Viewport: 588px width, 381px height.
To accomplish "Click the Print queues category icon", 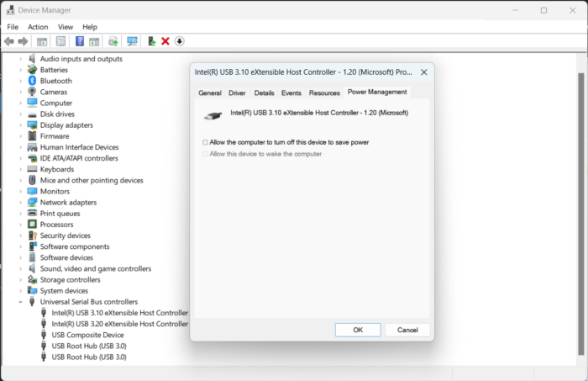I will [32, 214].
